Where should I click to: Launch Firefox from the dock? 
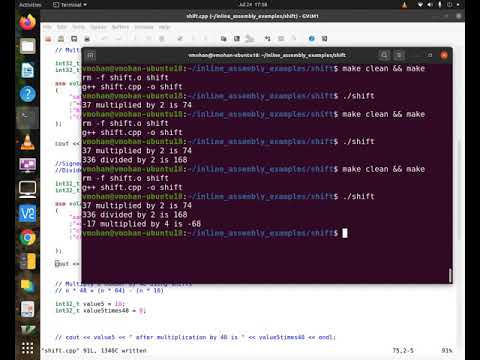click(x=27, y=23)
